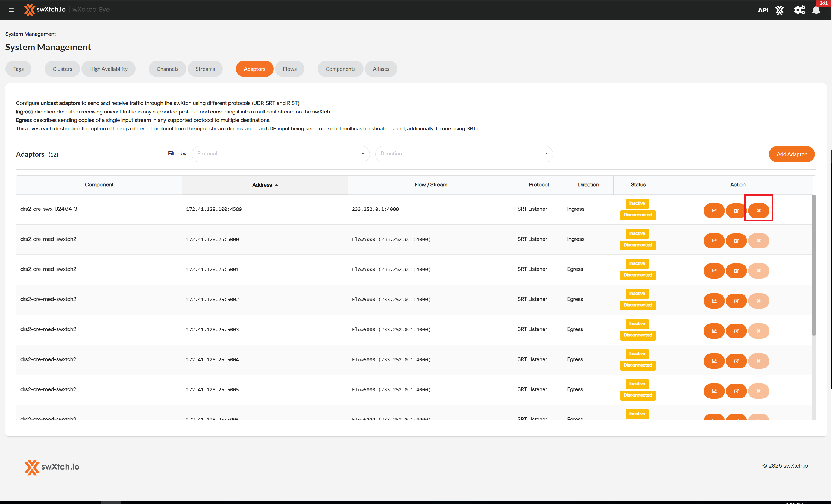Switch to the Flows tab
832x504 pixels.
point(289,69)
